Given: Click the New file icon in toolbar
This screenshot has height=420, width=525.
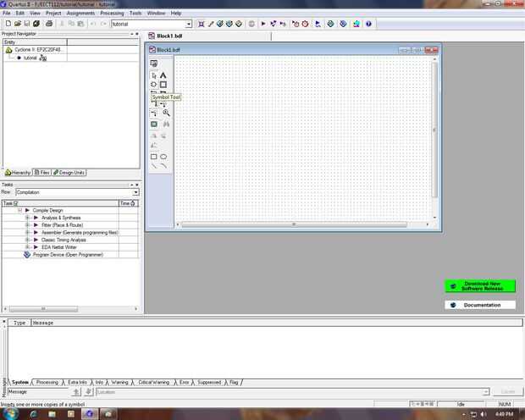Looking at the screenshot, I should (x=8, y=24).
